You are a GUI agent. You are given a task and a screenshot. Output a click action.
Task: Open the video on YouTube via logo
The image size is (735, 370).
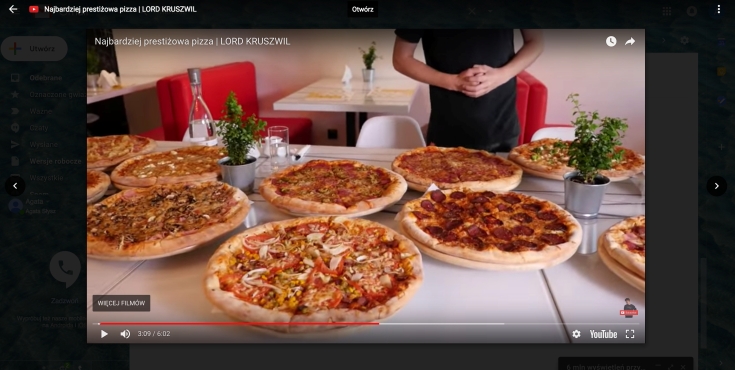click(x=603, y=334)
